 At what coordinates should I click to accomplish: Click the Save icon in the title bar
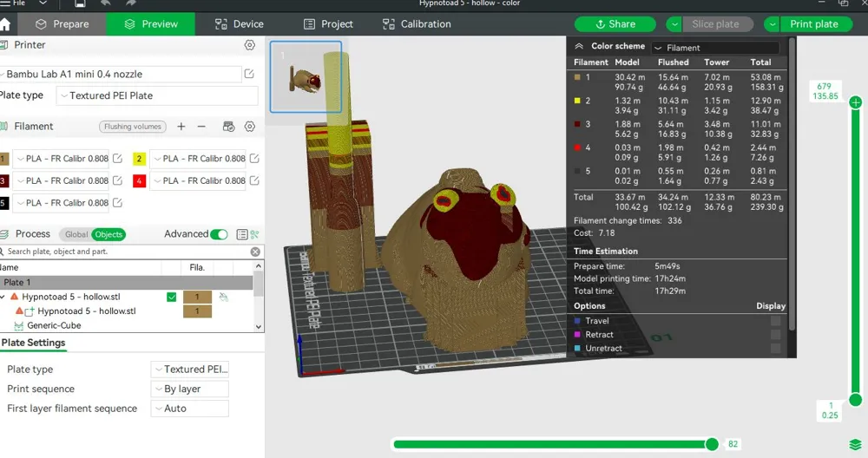pos(80,3)
